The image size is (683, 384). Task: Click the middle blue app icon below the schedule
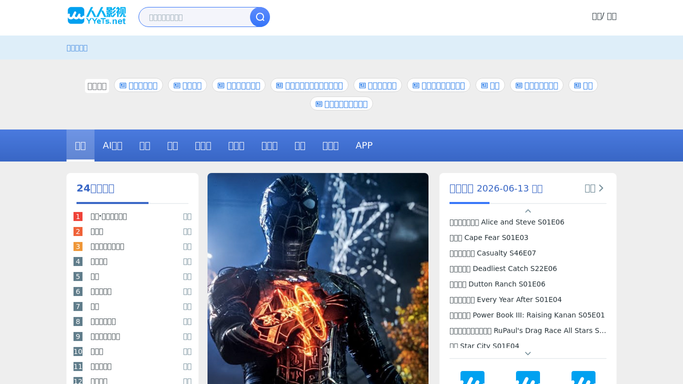tap(528, 377)
